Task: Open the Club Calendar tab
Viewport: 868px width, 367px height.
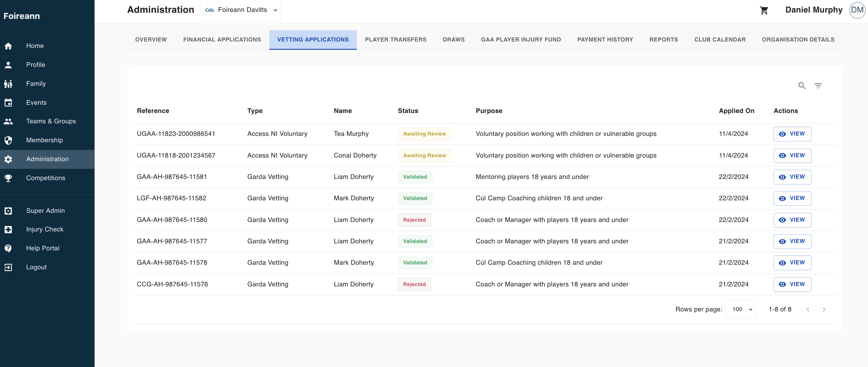Action: point(720,40)
